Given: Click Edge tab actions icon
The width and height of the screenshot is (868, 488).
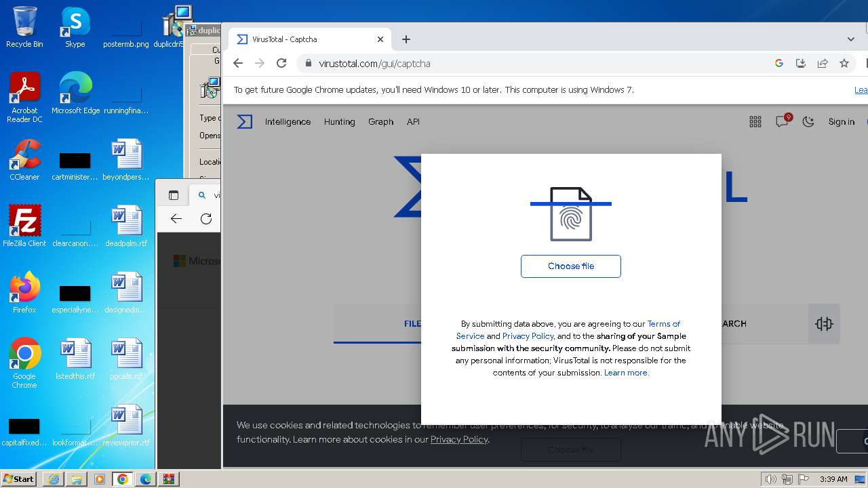Looking at the screenshot, I should pyautogui.click(x=174, y=195).
